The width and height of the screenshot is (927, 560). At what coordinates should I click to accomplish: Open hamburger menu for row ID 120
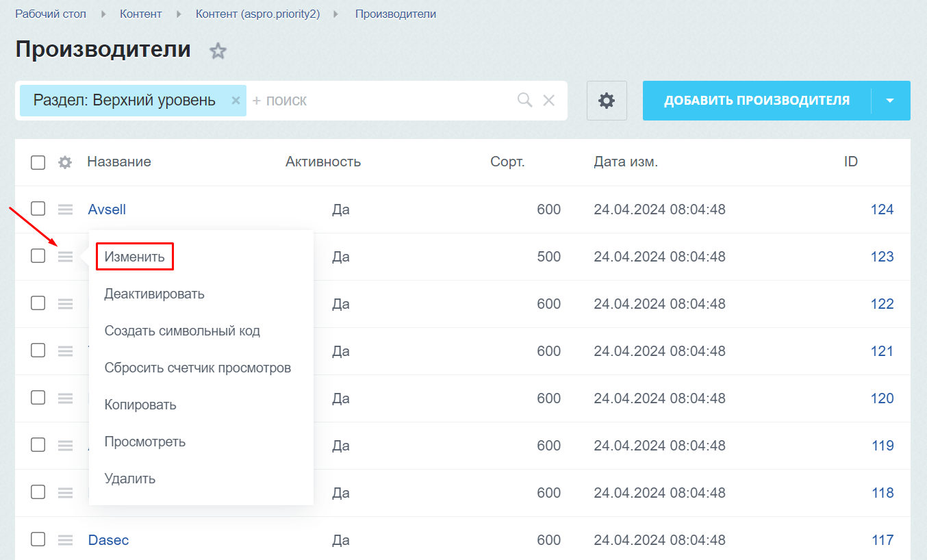[65, 398]
